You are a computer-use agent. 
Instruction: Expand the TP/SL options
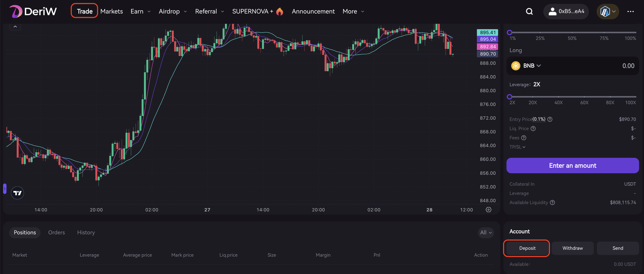tap(517, 147)
